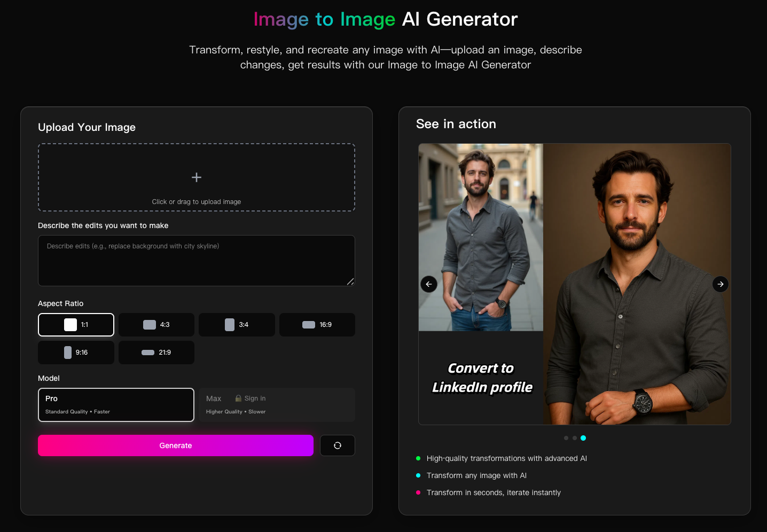This screenshot has width=767, height=532.
Task: Go to previous example with left arrow
Action: [x=429, y=284]
